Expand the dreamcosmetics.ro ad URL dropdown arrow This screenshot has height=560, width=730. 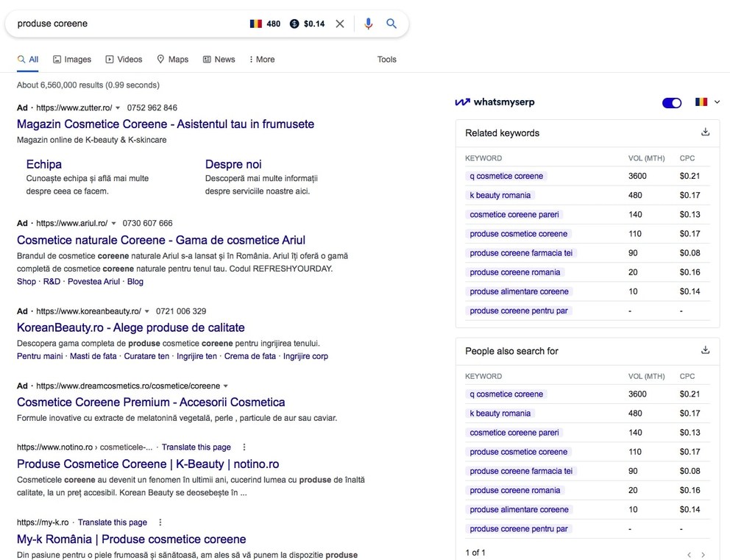(x=225, y=386)
